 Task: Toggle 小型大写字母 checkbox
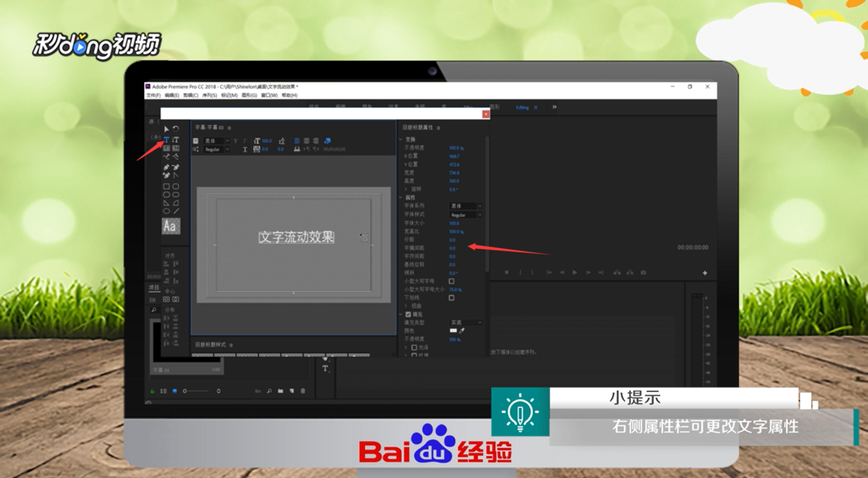click(452, 281)
